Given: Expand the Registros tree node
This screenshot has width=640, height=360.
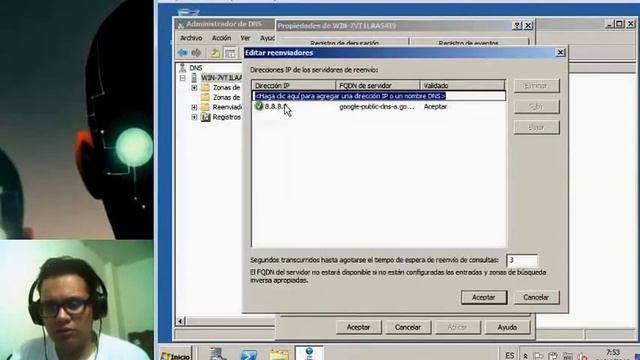Looking at the screenshot, I should click(x=194, y=117).
